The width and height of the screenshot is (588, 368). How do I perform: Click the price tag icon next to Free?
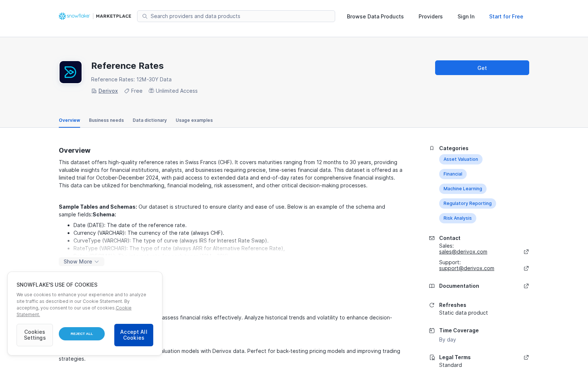tap(127, 91)
